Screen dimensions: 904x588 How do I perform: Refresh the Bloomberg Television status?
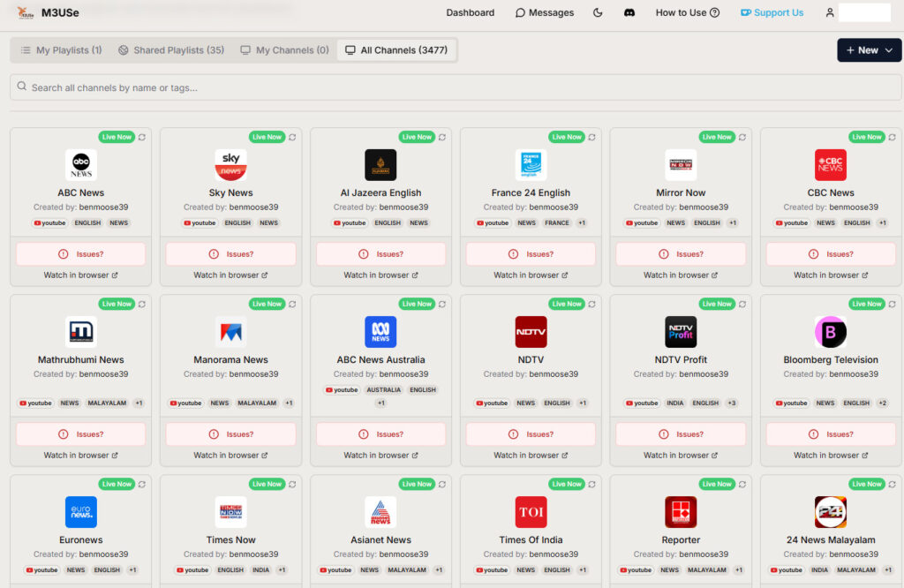893,304
